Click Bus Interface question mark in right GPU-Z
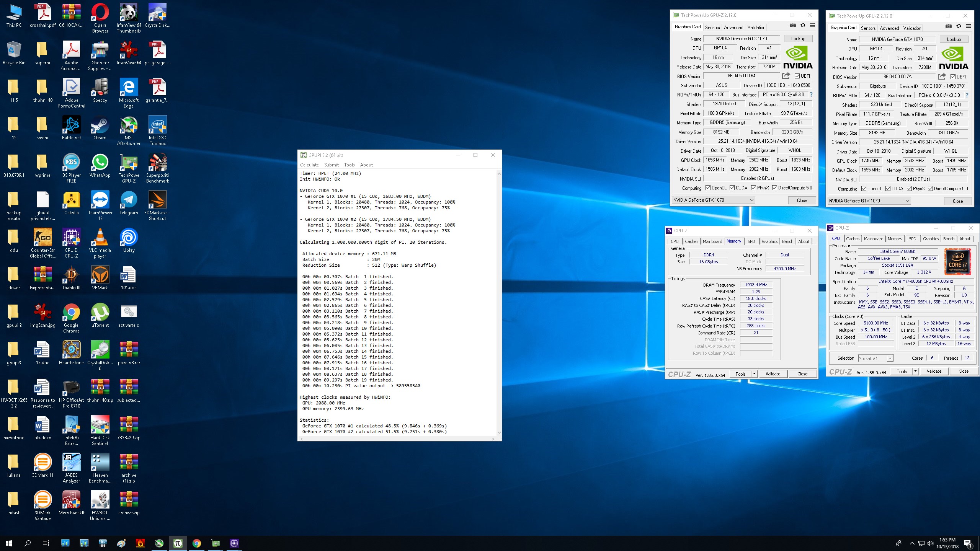Screen dimensions: 980x551 [x=967, y=95]
